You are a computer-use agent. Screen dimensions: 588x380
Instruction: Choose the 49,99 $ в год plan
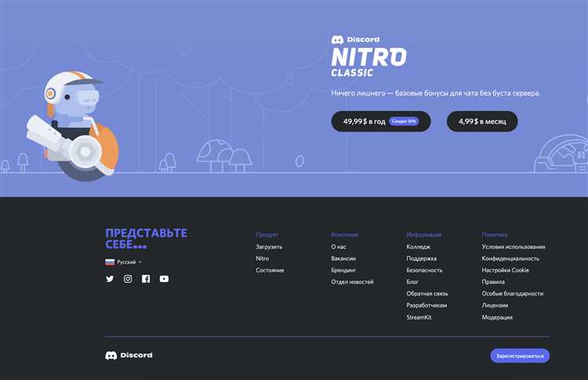[x=380, y=121]
